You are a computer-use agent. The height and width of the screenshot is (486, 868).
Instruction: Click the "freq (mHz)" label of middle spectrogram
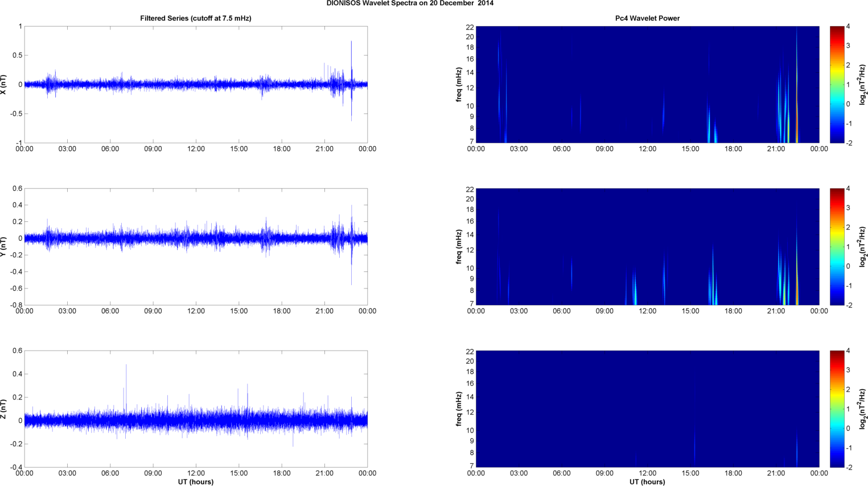(459, 246)
